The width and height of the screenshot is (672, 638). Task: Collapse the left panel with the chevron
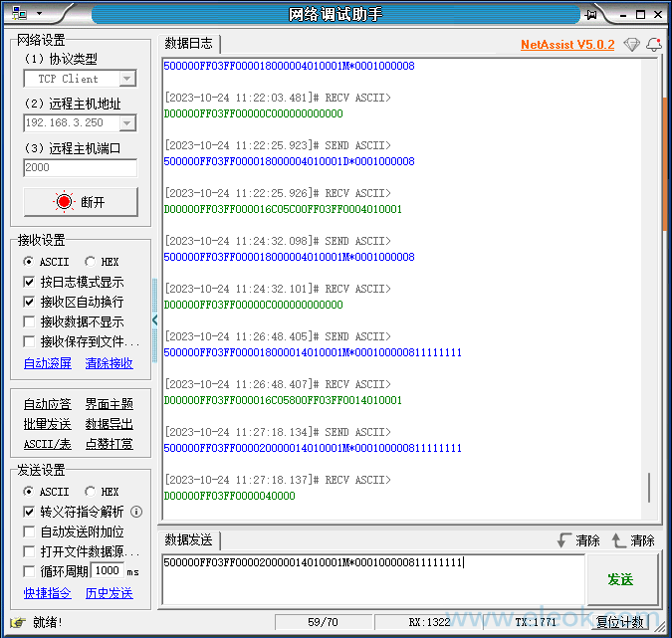pos(154,319)
